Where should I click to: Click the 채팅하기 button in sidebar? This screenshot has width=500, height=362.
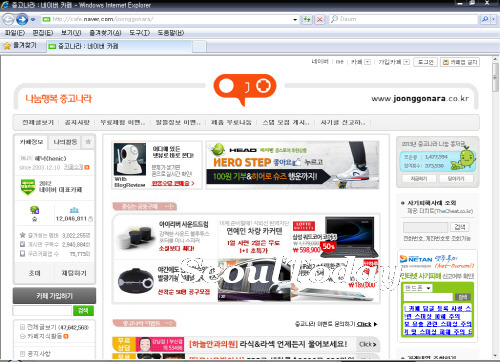(x=74, y=273)
